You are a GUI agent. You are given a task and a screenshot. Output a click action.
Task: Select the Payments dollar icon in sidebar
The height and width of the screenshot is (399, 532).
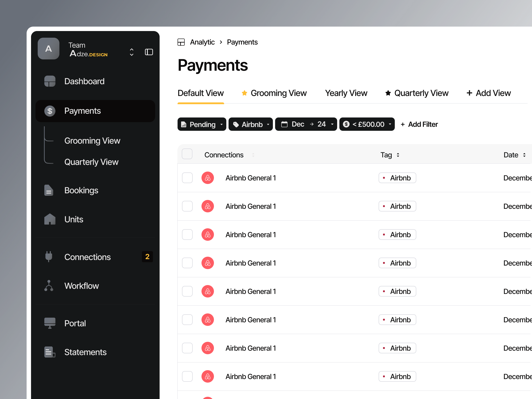(x=50, y=111)
